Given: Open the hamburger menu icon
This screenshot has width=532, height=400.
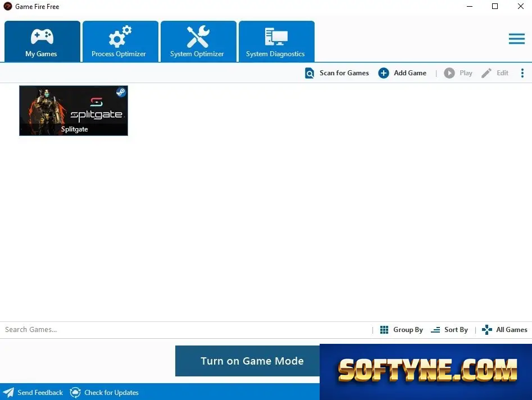Looking at the screenshot, I should (517, 38).
